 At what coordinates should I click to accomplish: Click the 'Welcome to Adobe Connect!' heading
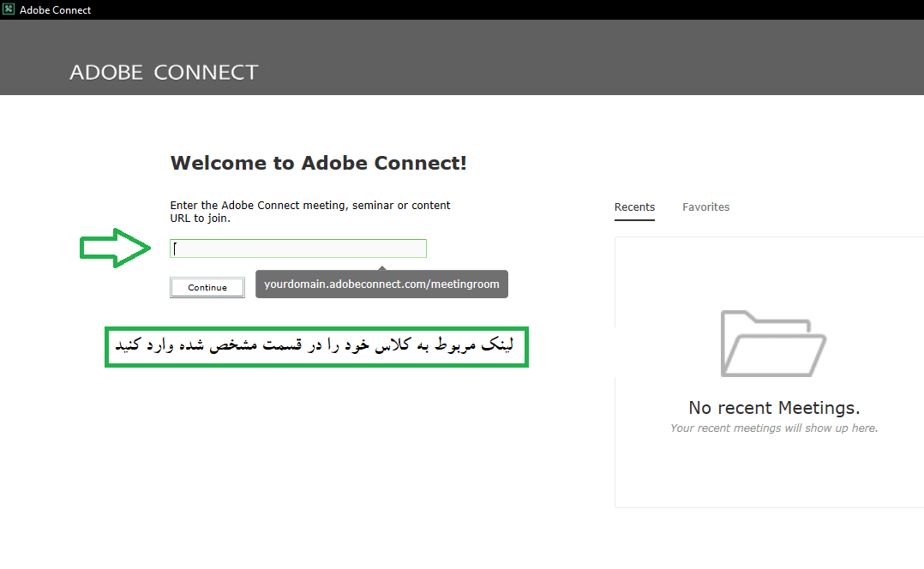pos(318,163)
